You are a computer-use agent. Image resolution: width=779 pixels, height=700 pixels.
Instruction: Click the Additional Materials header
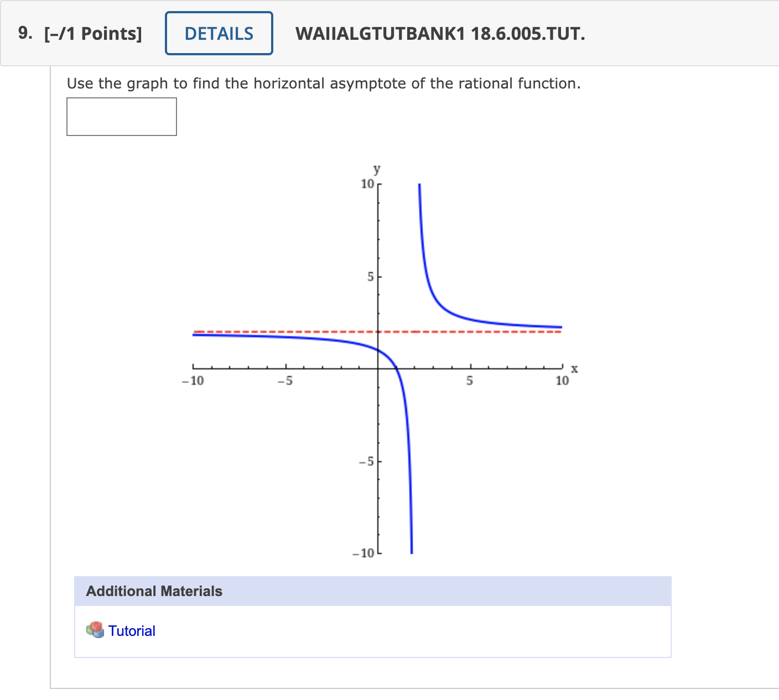point(154,591)
